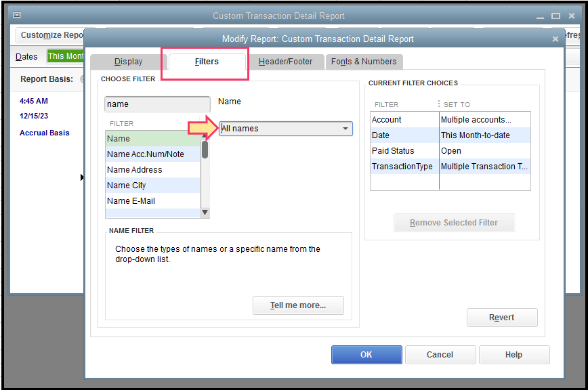Select the Paid Status row in current filters
The image size is (588, 390).
click(394, 151)
